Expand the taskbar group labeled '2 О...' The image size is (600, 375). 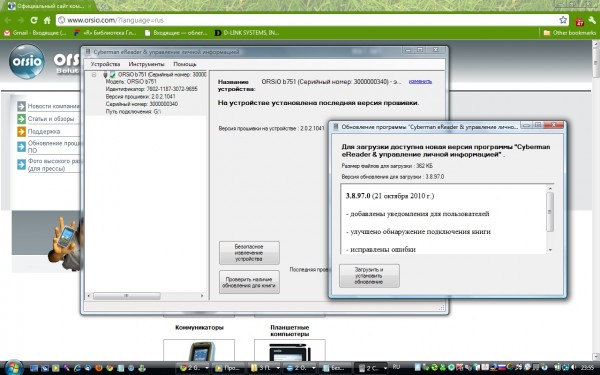(313, 368)
